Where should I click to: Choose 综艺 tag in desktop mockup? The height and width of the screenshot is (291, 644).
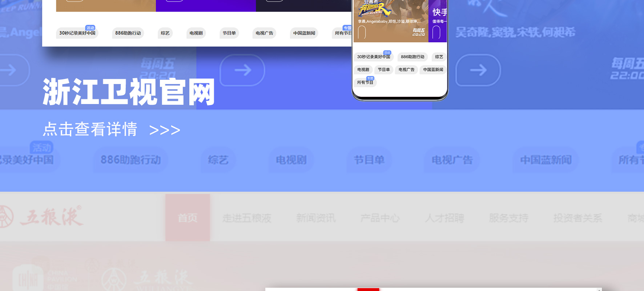(x=165, y=33)
